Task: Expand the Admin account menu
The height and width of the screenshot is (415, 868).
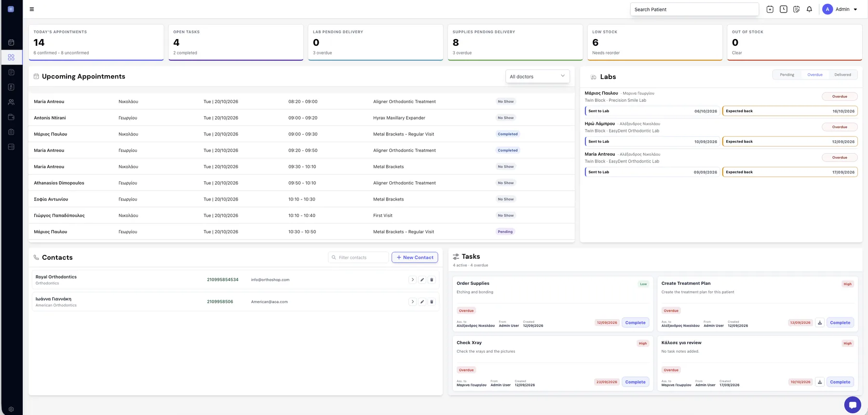Action: pyautogui.click(x=841, y=9)
